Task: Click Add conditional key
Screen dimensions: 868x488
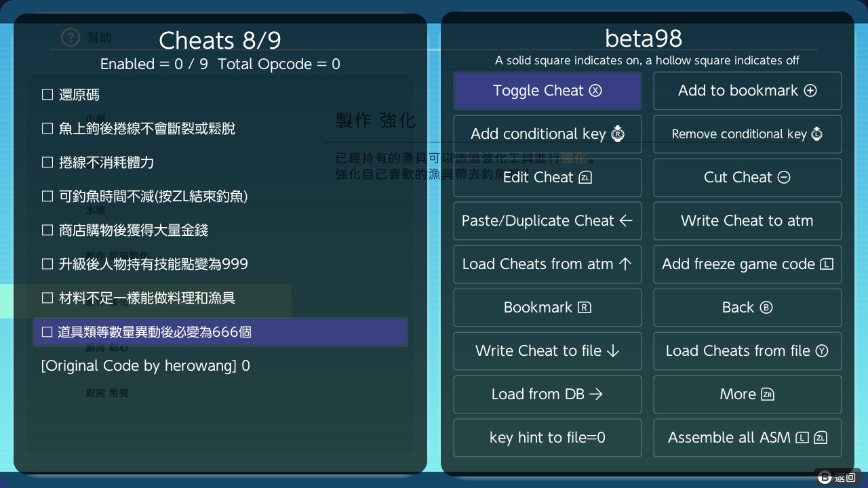Action: pos(547,134)
